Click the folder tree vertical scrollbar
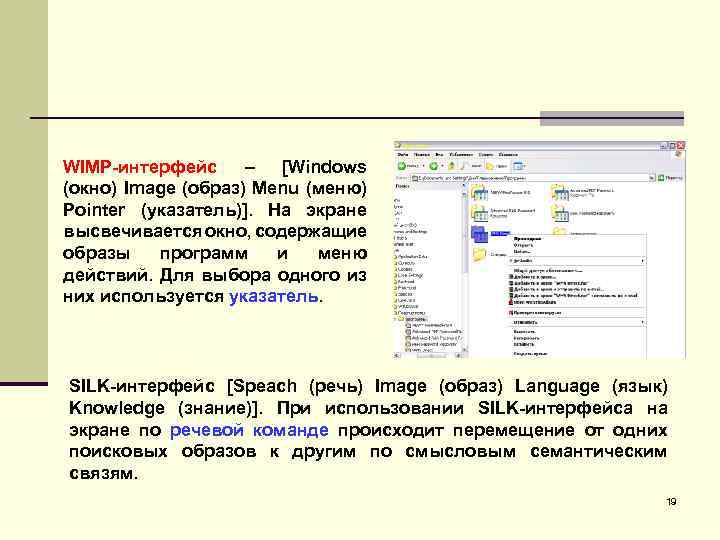Screen dimensions: 720x540 [x=464, y=269]
